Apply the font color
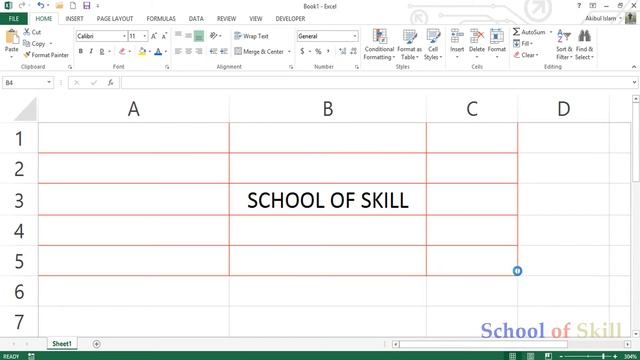Viewport: 640px width, 360px height. (x=158, y=51)
